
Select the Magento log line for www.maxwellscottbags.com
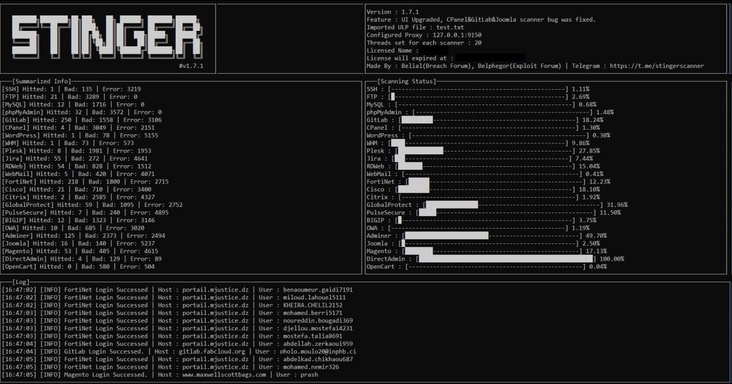click(160, 375)
